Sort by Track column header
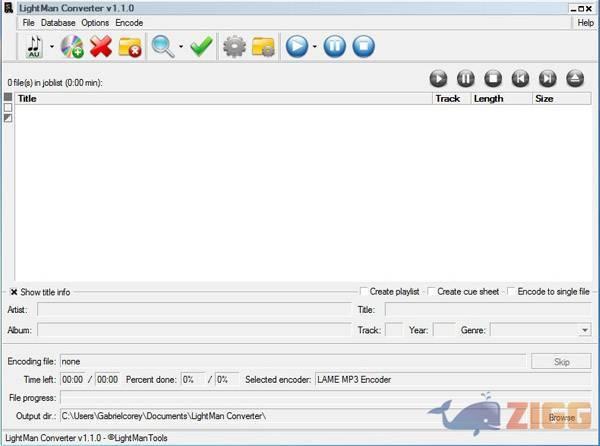The height and width of the screenshot is (446, 600). [x=452, y=99]
